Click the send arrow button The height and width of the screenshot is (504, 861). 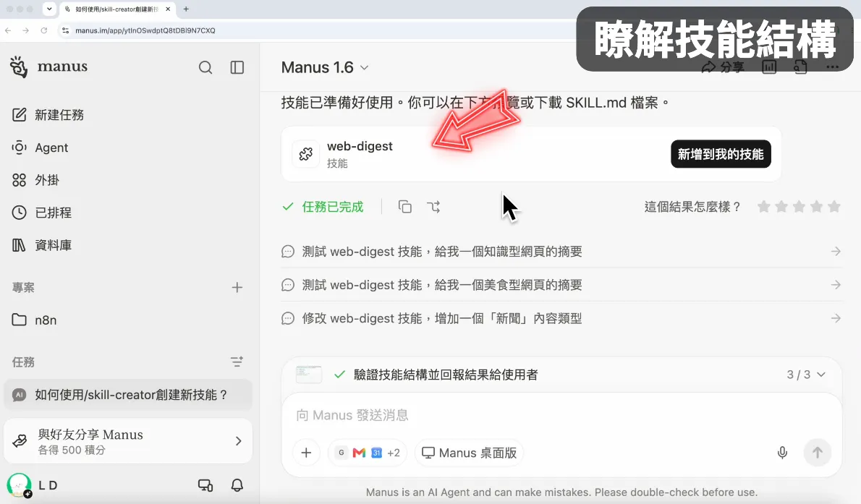coord(817,453)
